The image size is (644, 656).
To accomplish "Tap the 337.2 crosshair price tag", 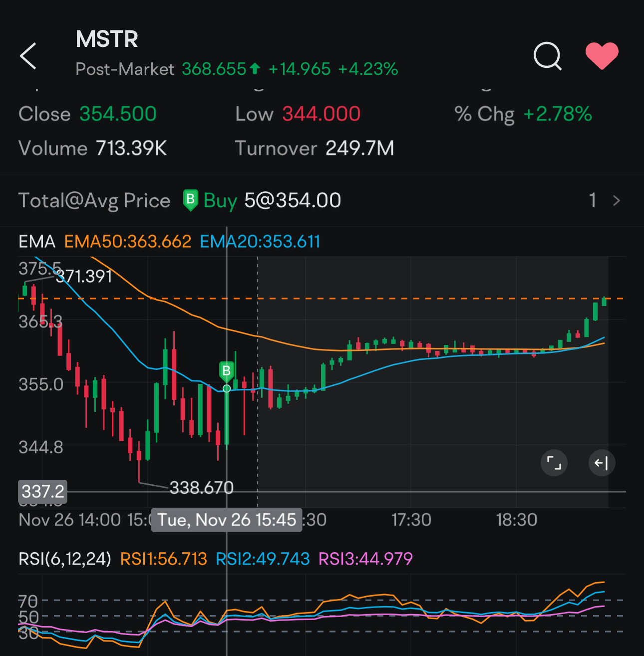I will pos(43,491).
